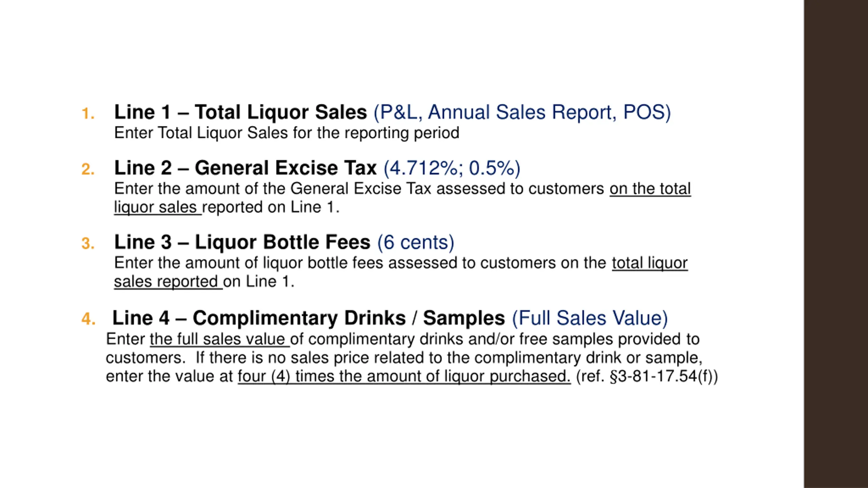Click the 'Line 1 – Total Liquor Sales' heading
The image size is (868, 488).
pos(240,112)
